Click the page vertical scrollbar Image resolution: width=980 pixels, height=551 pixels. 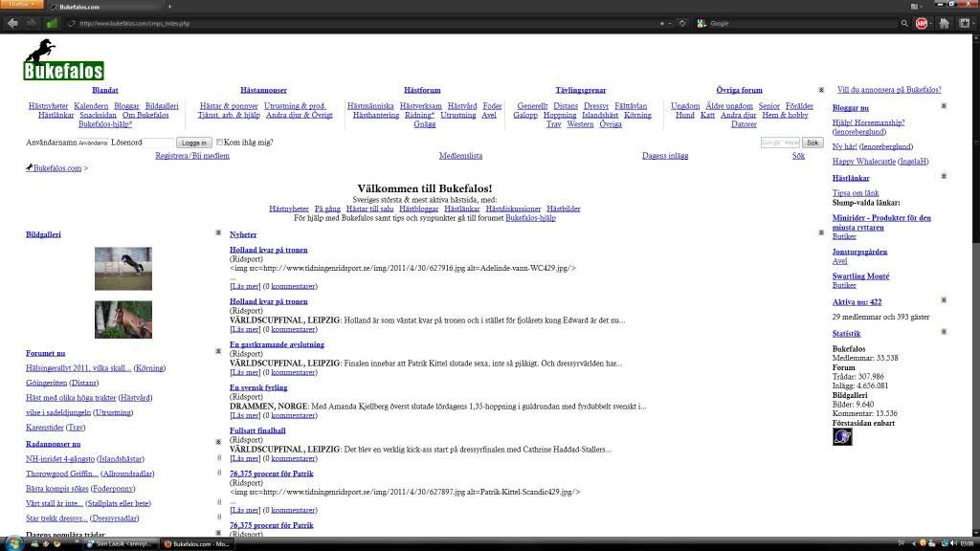tap(976, 284)
